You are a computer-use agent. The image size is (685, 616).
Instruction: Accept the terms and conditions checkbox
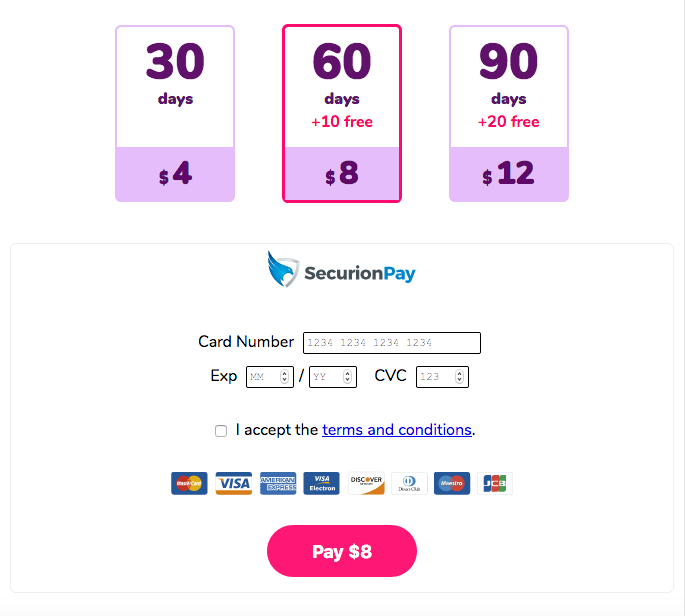(x=221, y=431)
